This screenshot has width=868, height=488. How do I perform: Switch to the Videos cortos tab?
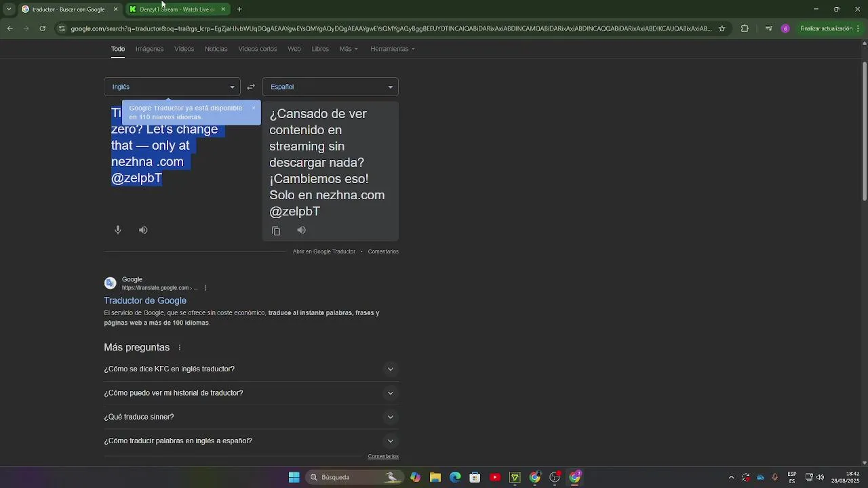point(258,49)
